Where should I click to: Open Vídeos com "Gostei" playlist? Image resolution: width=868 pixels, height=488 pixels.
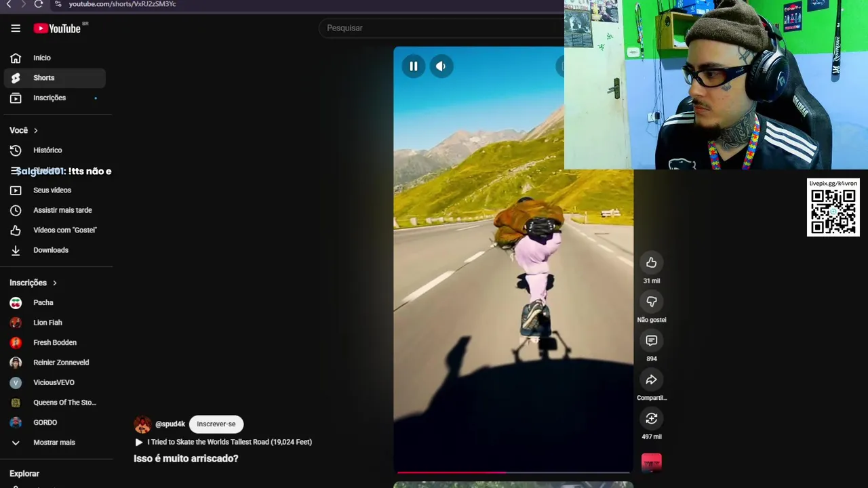click(x=55, y=230)
